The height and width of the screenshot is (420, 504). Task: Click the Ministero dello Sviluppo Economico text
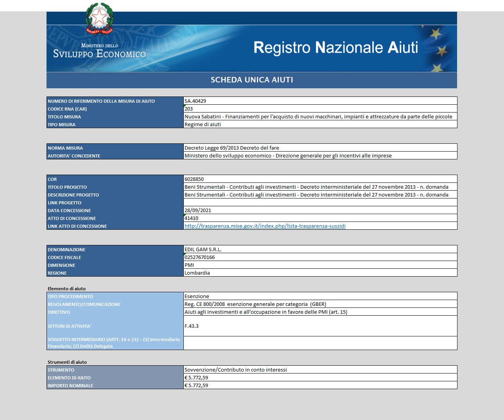(x=99, y=51)
